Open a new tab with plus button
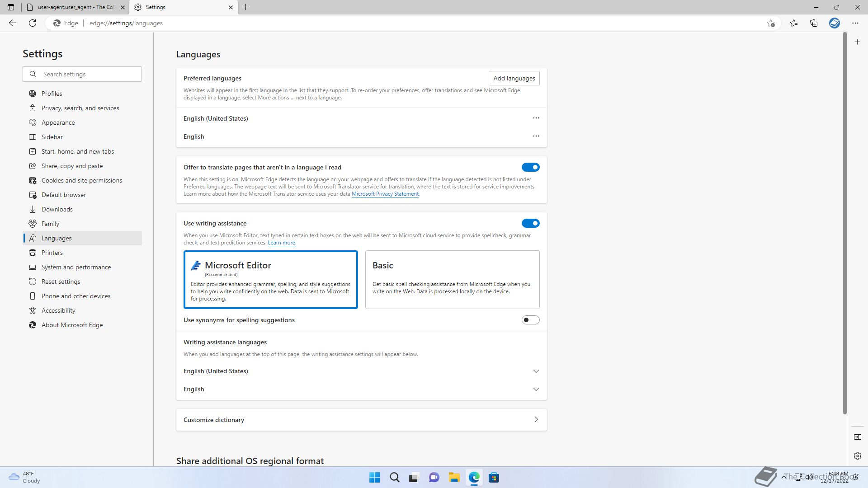 pyautogui.click(x=246, y=7)
